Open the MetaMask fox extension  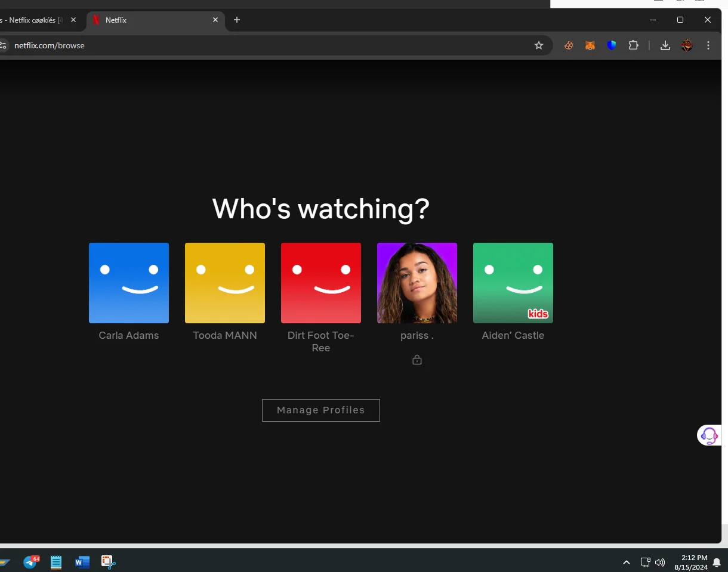[590, 45]
